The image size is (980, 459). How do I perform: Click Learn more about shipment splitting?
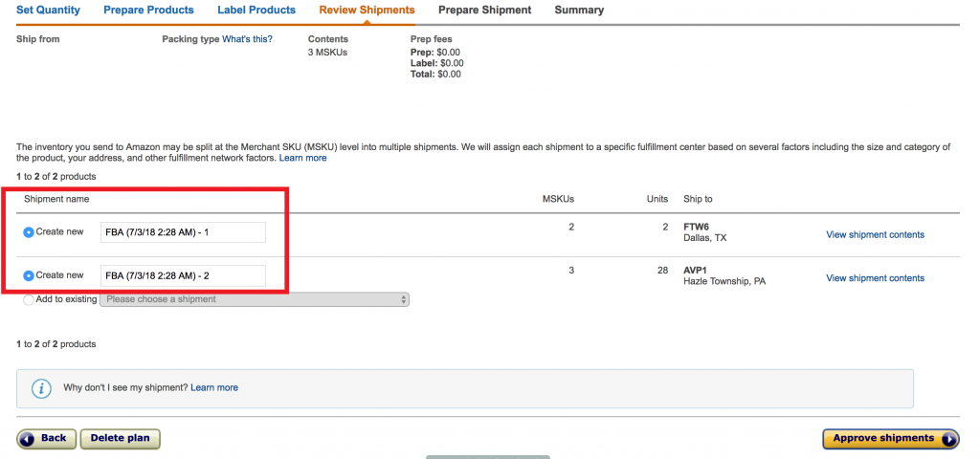(302, 158)
